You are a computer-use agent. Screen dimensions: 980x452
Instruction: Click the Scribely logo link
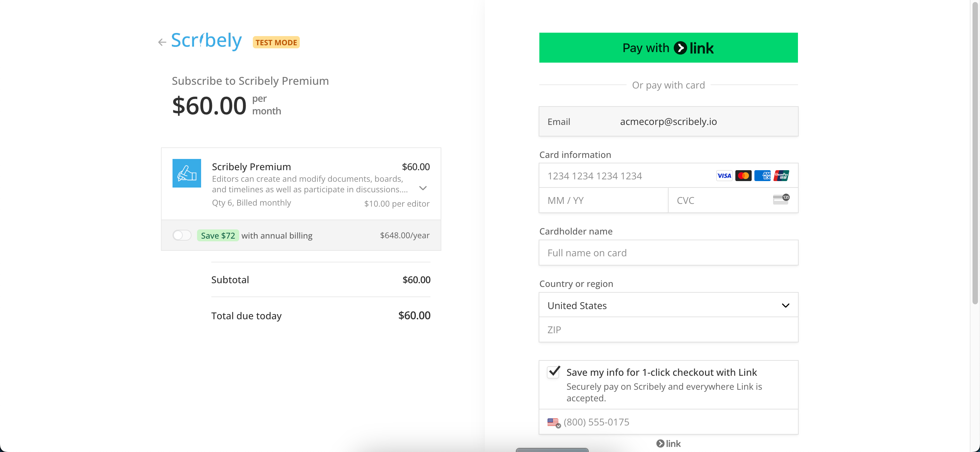tap(206, 41)
